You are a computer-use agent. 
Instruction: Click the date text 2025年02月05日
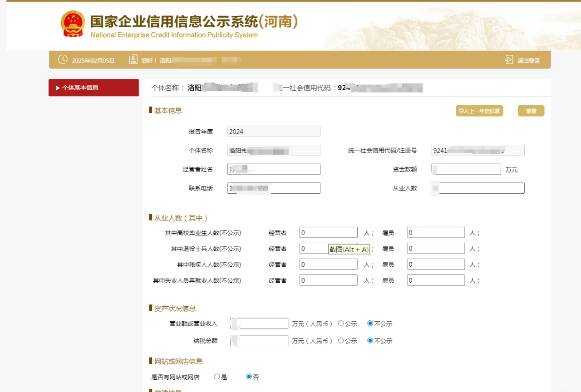[x=94, y=60]
